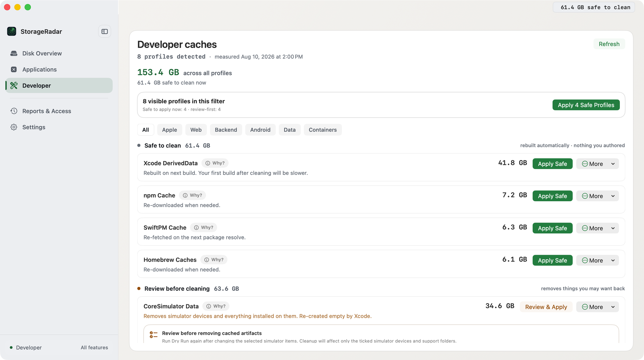
Task: Click the Developer tools icon
Action: point(14,86)
